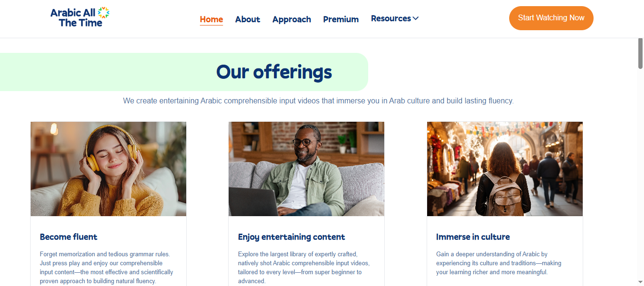This screenshot has width=644, height=286.
Task: Click the Immerse in culture heading
Action: coord(473,237)
